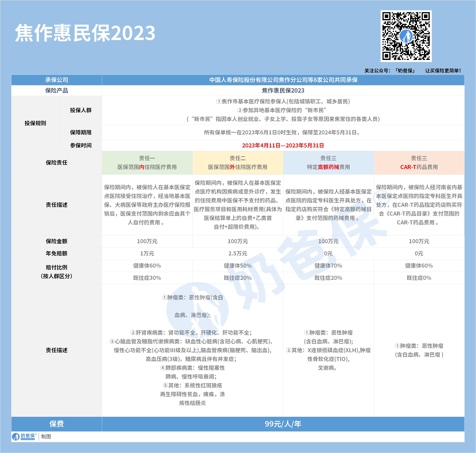Select the slogan 让买保险更简单!
This screenshot has height=453, width=476.
(x=443, y=71)
